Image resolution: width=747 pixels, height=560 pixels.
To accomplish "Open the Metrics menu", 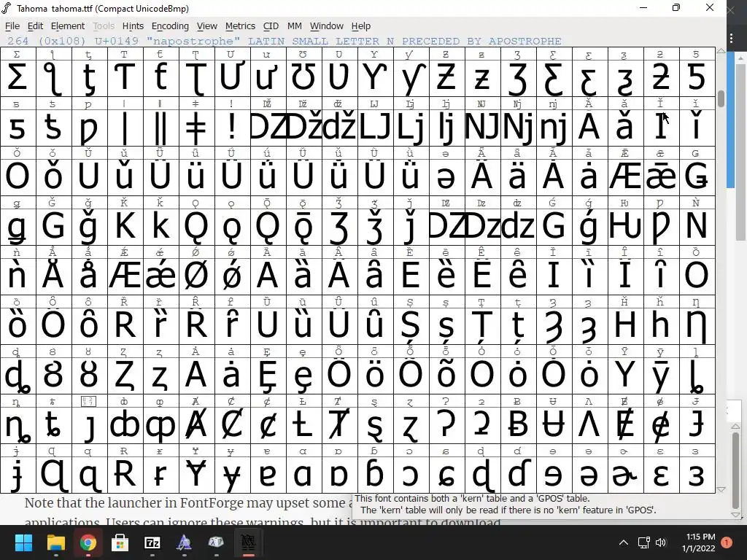I will point(240,26).
